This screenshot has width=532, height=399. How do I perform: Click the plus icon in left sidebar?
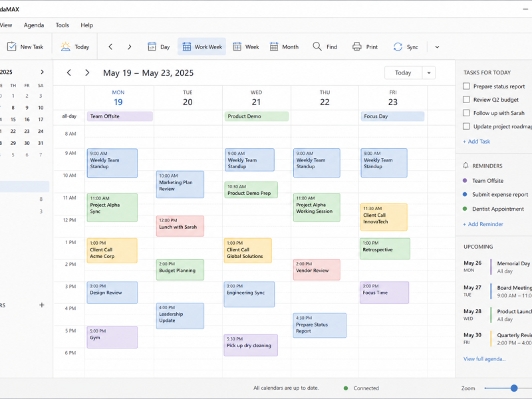(42, 305)
